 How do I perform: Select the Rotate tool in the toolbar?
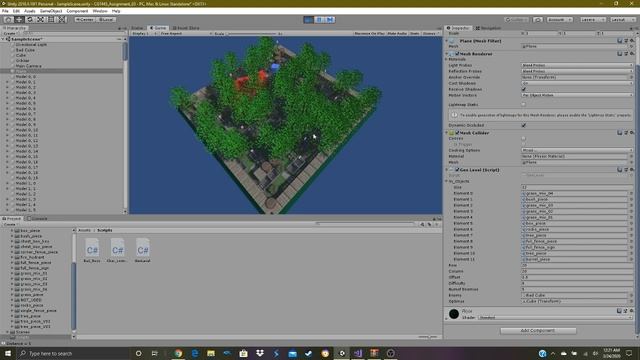click(x=29, y=20)
